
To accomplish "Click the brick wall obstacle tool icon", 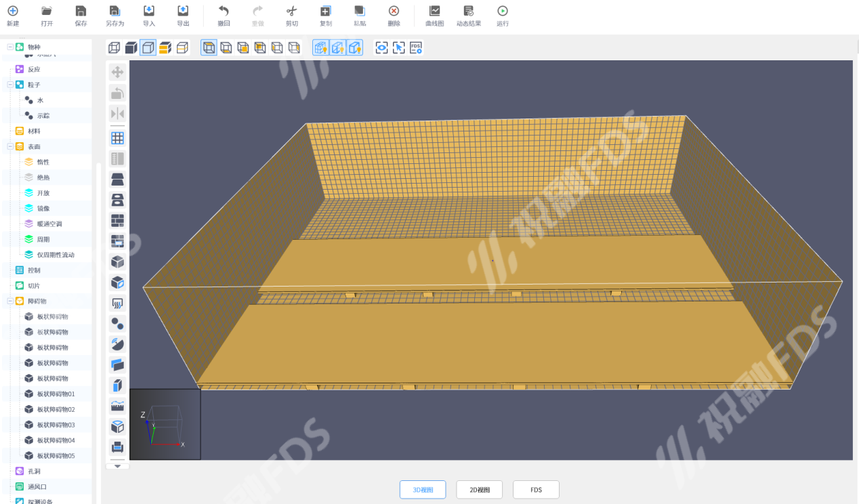I will [x=117, y=221].
